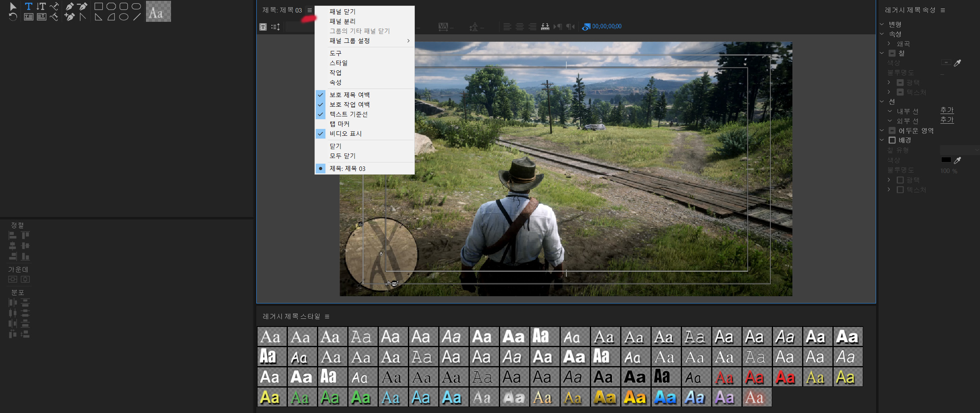Click the Tab Stops ruler icon

click(545, 27)
